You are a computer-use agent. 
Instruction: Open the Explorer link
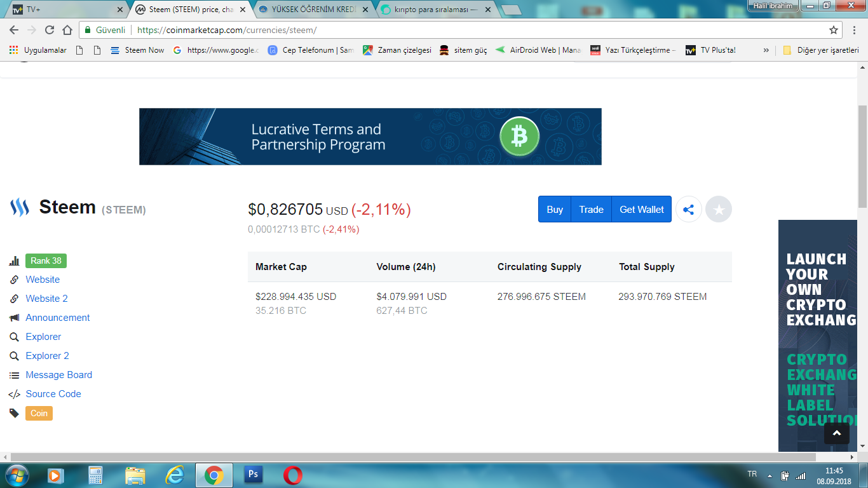[43, 337]
